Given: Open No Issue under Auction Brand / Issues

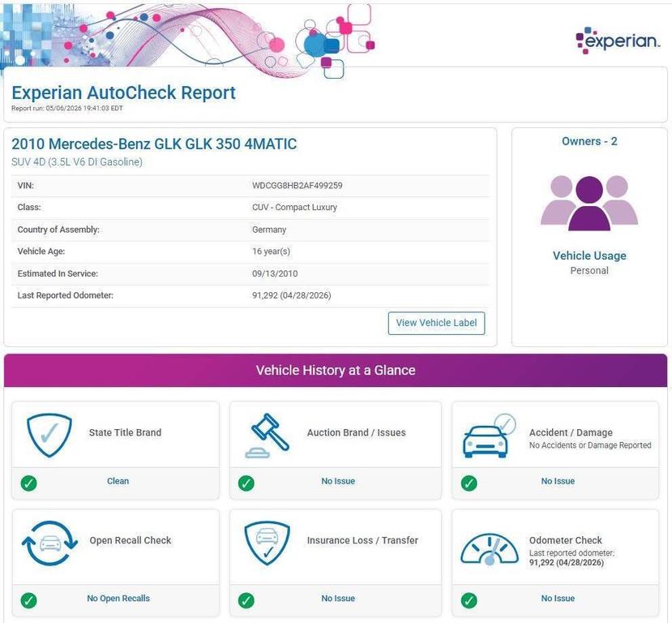Looking at the screenshot, I should [338, 481].
